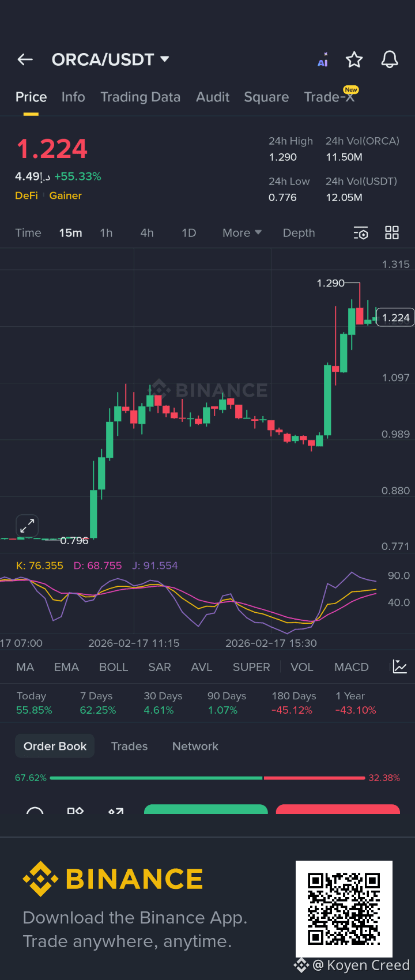The width and height of the screenshot is (415, 980).
Task: Tap the 24h High value 1.290
Action: [x=282, y=157]
